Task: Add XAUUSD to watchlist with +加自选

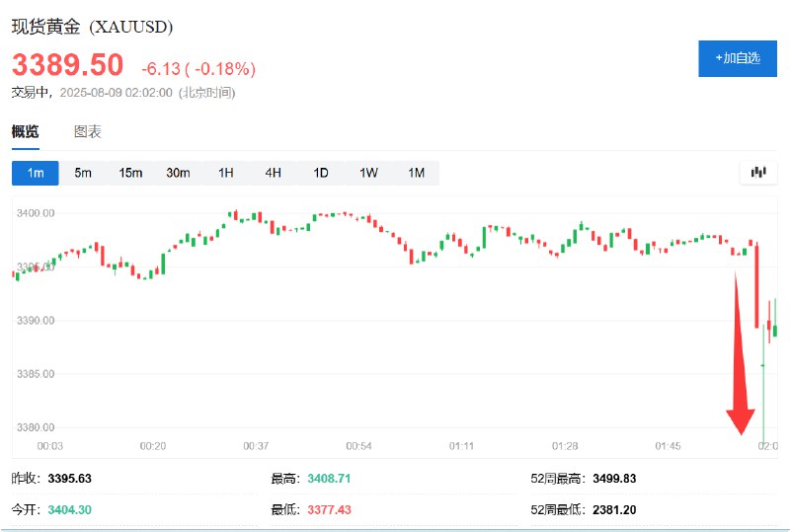Action: [x=738, y=58]
